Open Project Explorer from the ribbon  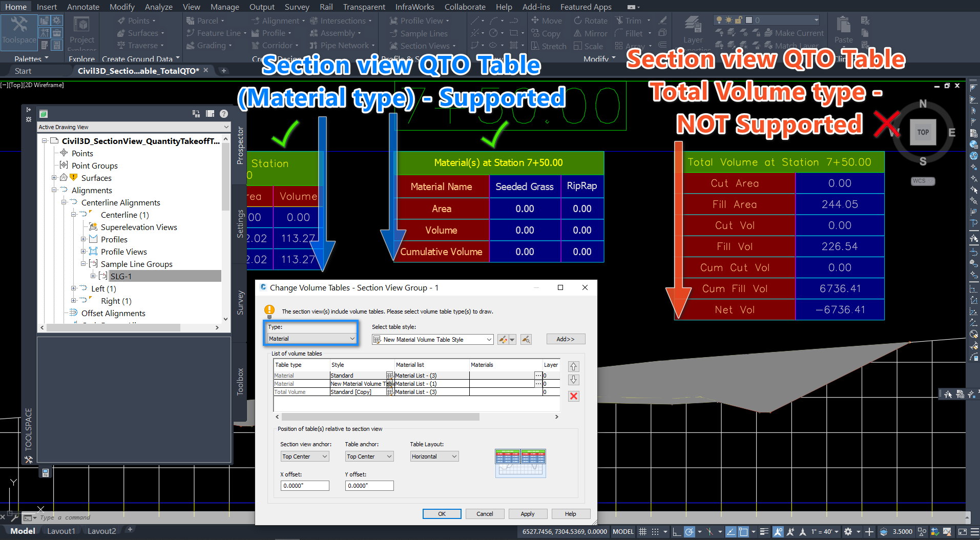pyautogui.click(x=81, y=33)
